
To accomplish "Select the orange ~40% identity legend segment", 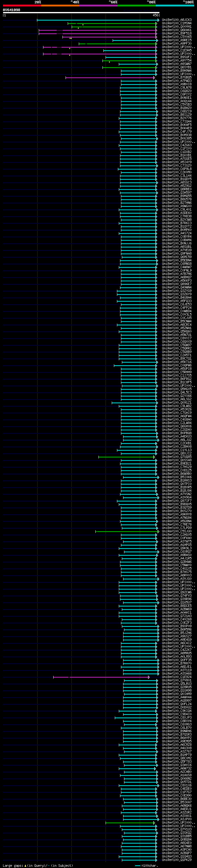I will click(60, 6).
